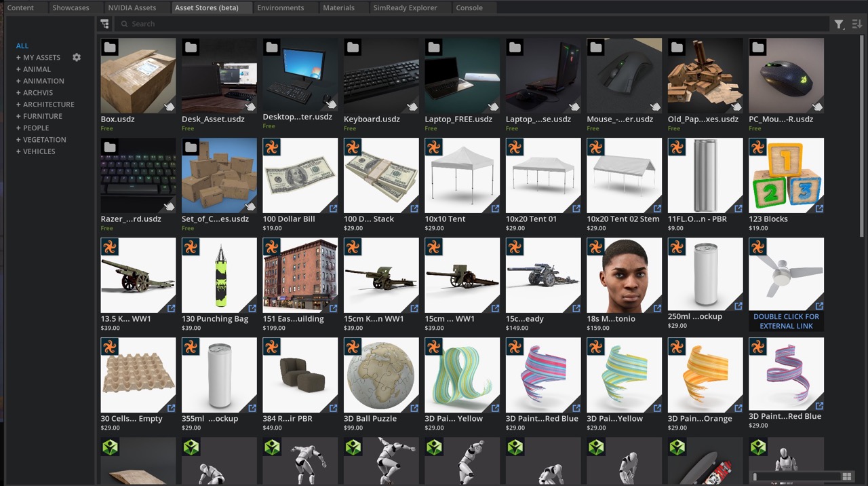Click the 10x20 Tent 02 Stem name
This screenshot has width=868, height=486.
[623, 219]
